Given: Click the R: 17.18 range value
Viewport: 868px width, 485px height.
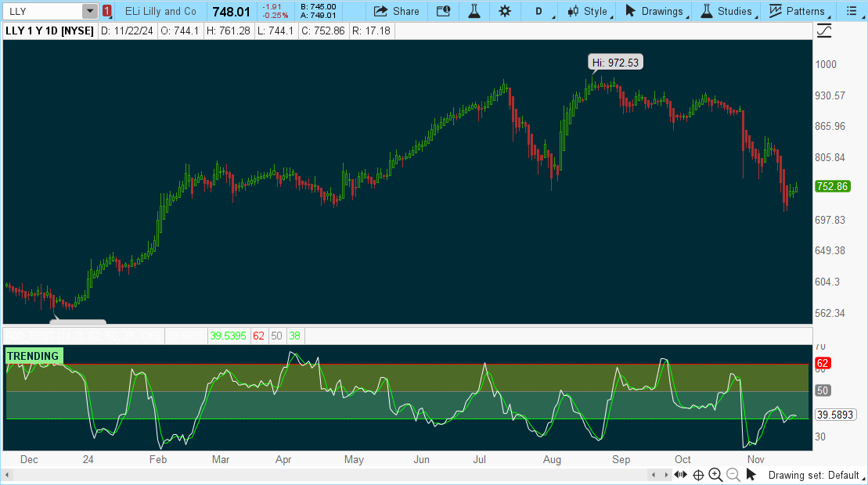Looking at the screenshot, I should pos(372,31).
